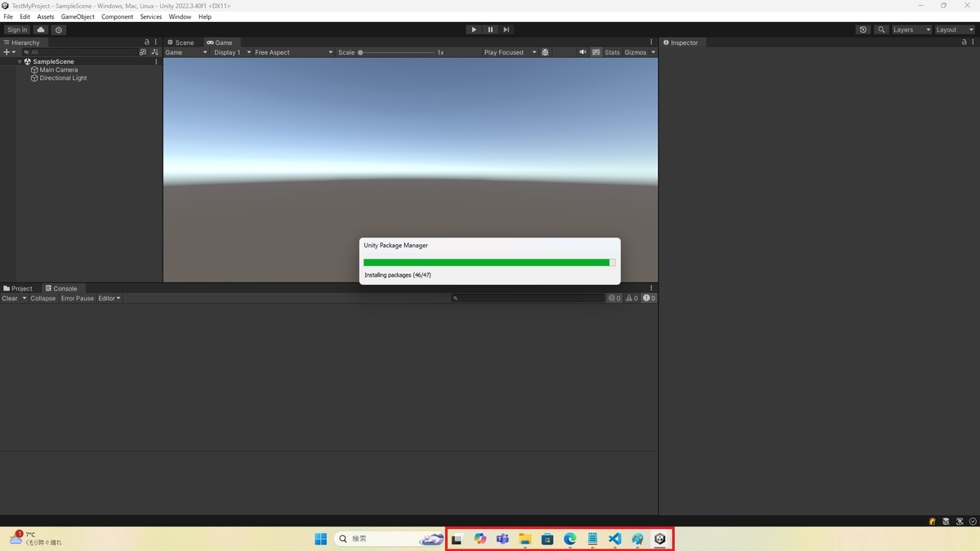Click the Undo History icon in the toolbar
Viewport: 980px width, 551px height.
[x=863, y=29]
